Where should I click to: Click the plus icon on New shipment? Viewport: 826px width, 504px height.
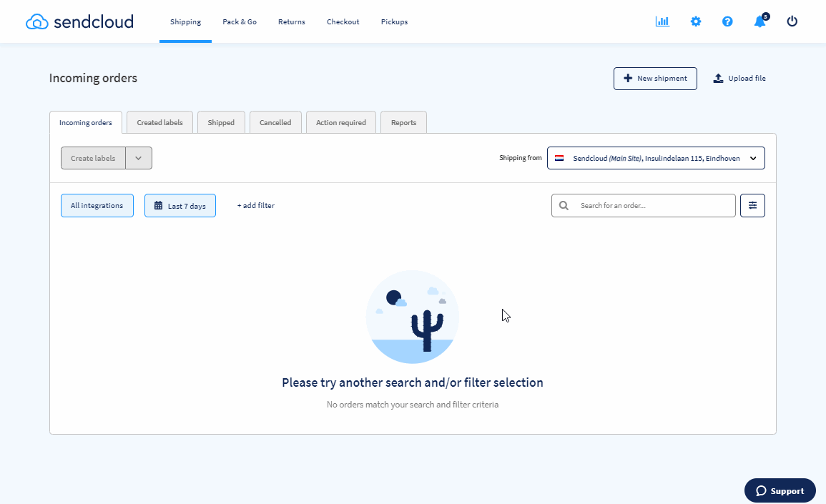(627, 79)
